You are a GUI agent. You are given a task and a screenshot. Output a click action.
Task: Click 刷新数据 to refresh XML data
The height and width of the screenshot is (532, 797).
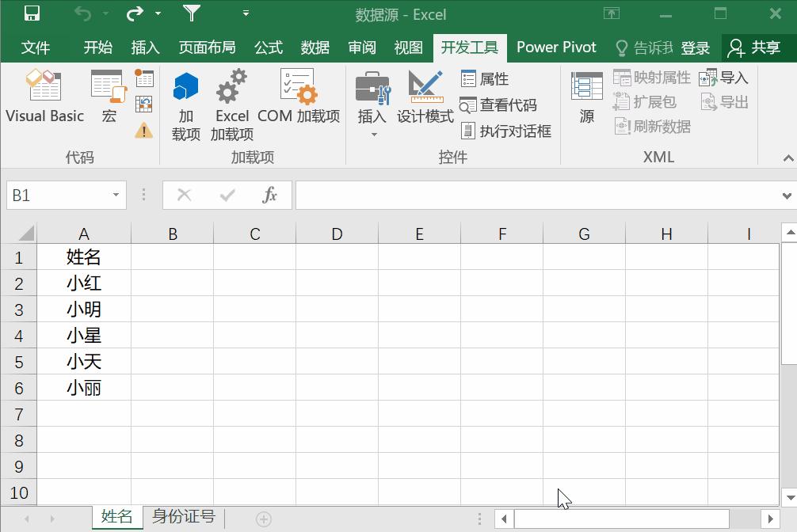[x=653, y=127]
